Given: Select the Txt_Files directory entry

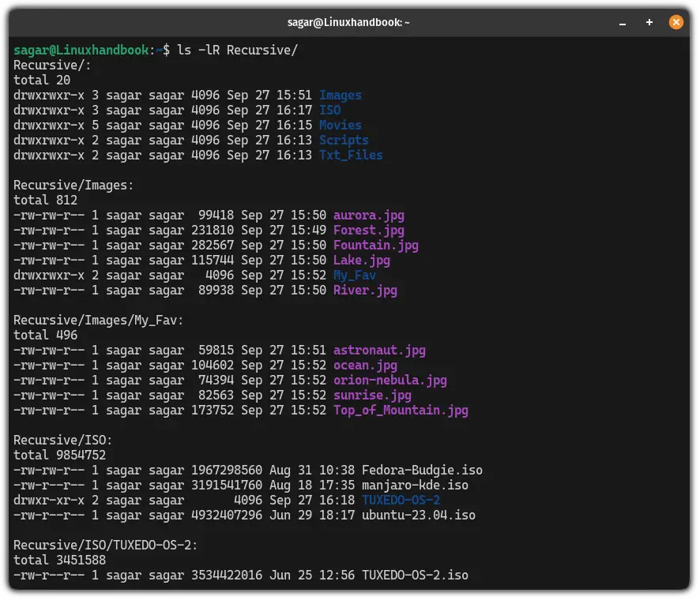Looking at the screenshot, I should (x=350, y=155).
